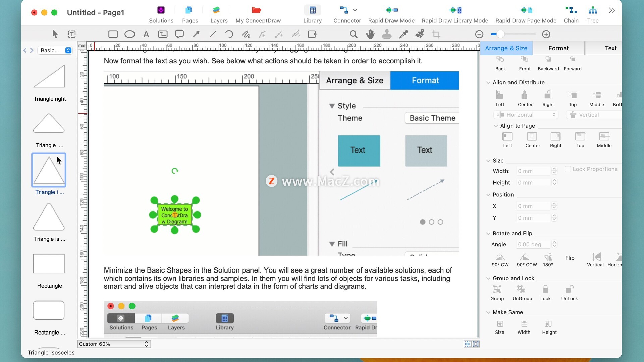This screenshot has width=644, height=362.
Task: Increment the Height stepper
Action: point(554,180)
